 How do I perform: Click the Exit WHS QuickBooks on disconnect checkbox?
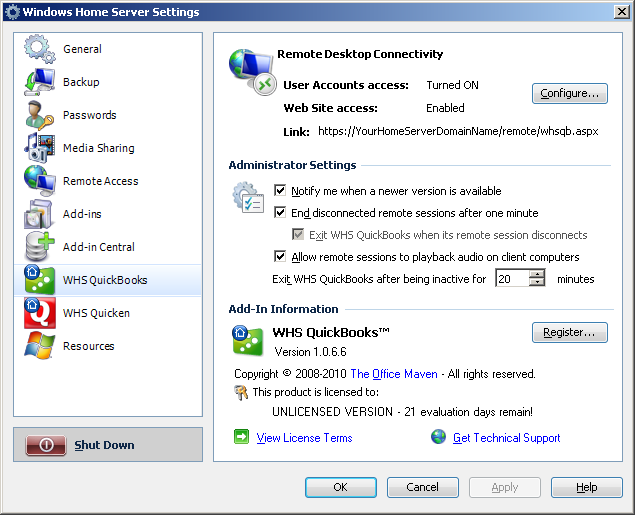tap(298, 234)
